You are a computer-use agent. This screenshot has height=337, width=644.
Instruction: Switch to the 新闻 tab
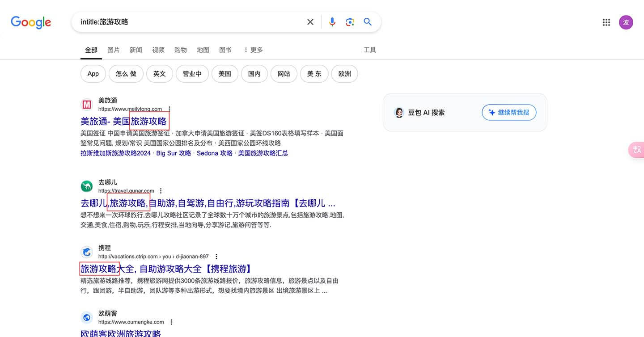pos(136,50)
